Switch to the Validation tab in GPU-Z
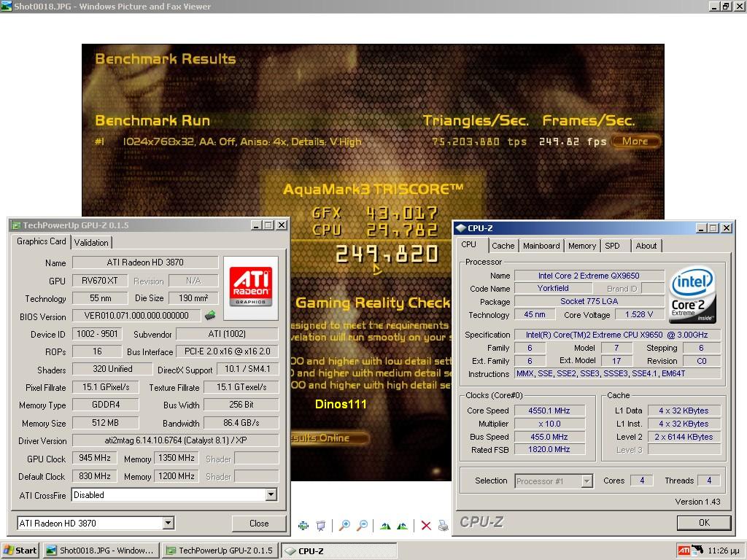Screen dimensions: 747x560 click(91, 242)
